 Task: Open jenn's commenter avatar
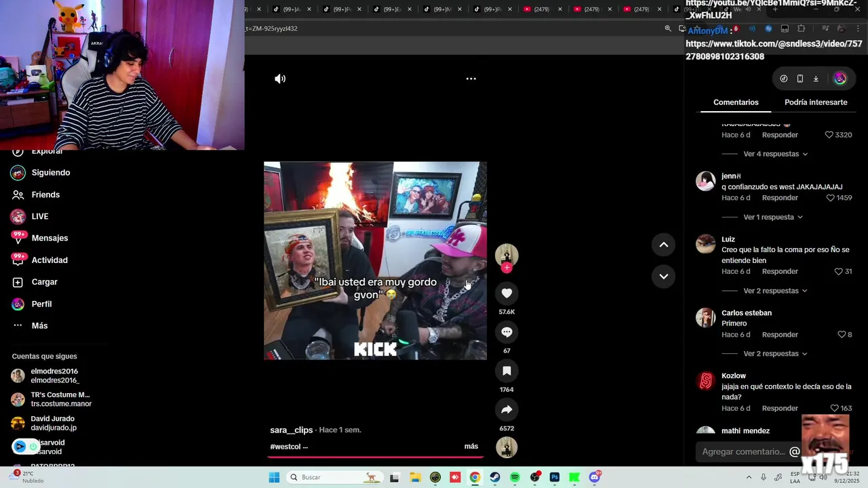(706, 181)
